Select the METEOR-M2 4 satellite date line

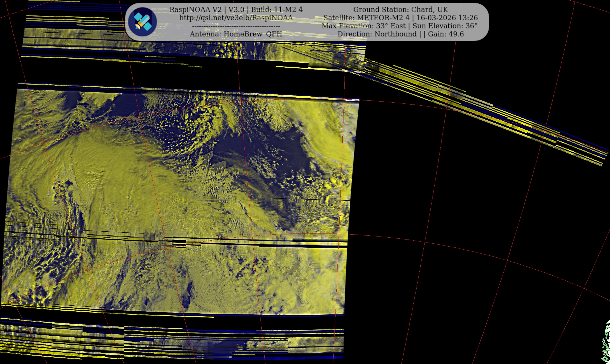pos(400,18)
